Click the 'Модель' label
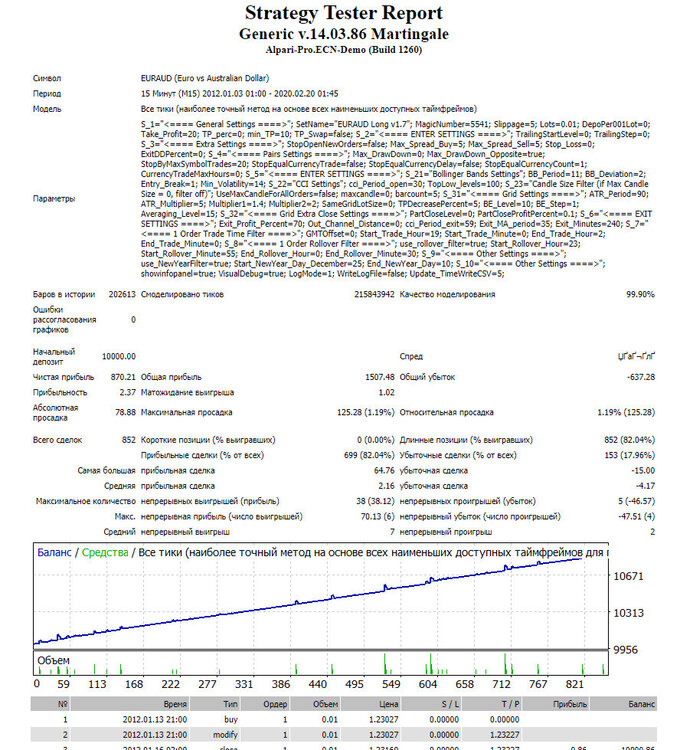The image size is (680, 750). pyautogui.click(x=47, y=109)
